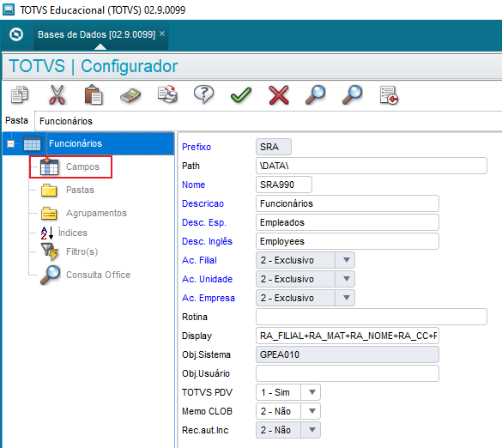Click the Índices A-Z sort icon

pos(46,233)
